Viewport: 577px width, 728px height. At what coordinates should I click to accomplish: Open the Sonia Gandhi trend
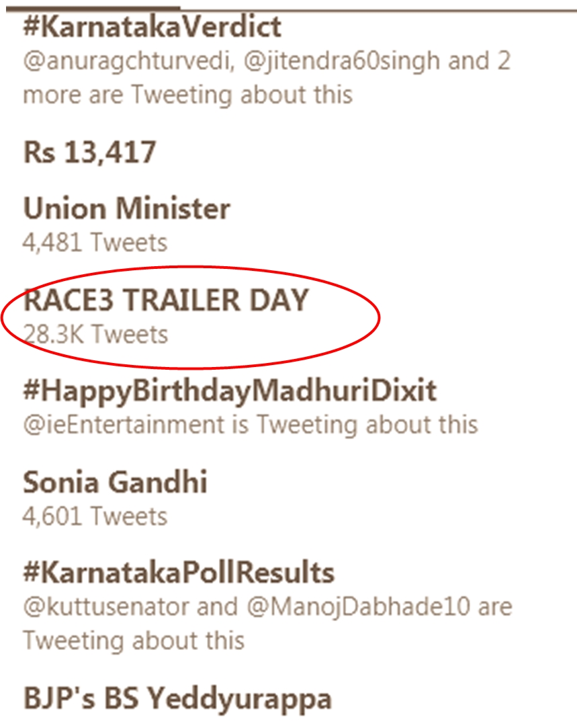click(x=115, y=482)
